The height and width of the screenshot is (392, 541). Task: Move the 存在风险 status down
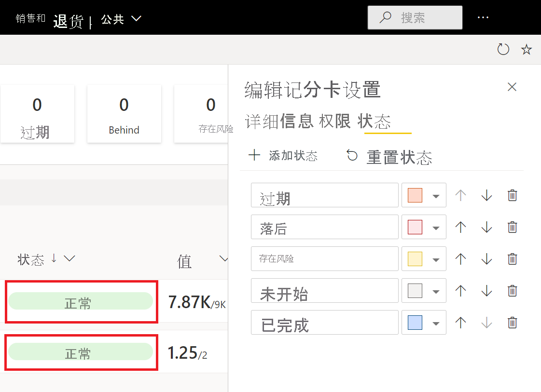tap(486, 259)
